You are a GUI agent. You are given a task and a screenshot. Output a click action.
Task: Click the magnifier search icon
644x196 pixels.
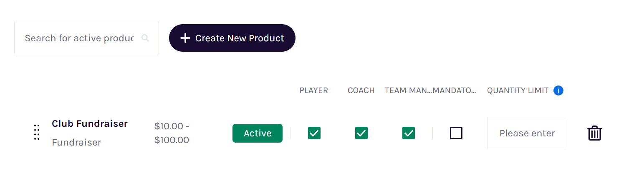point(145,38)
